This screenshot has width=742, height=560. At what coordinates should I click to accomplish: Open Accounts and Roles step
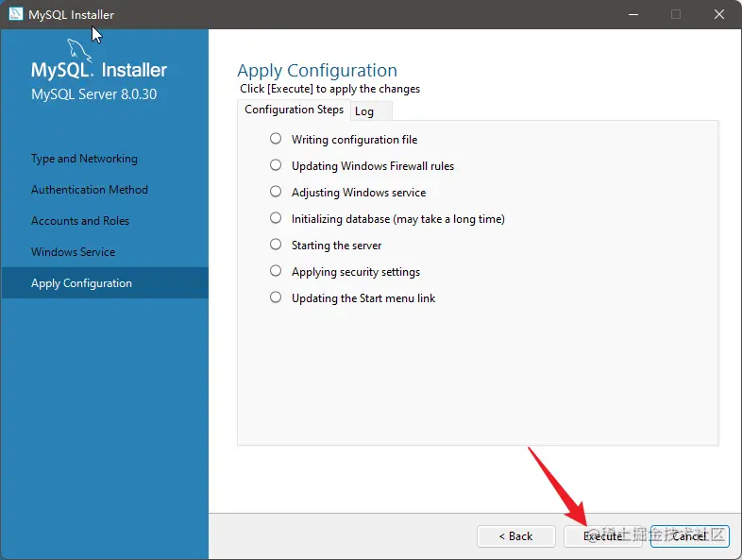click(80, 221)
